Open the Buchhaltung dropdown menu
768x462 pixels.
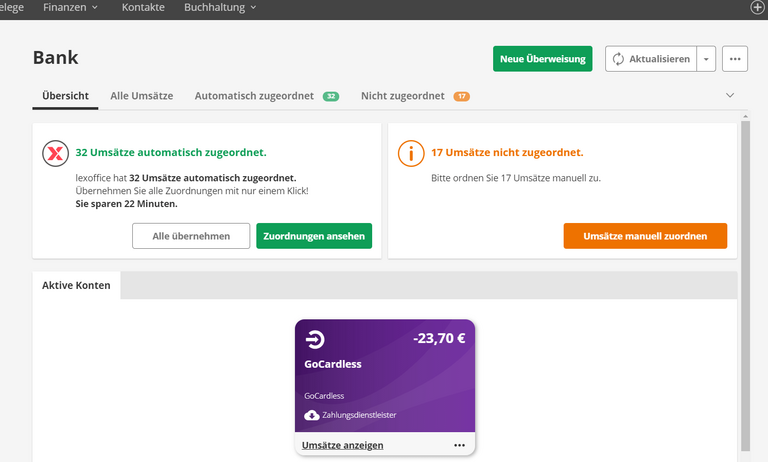pos(220,7)
